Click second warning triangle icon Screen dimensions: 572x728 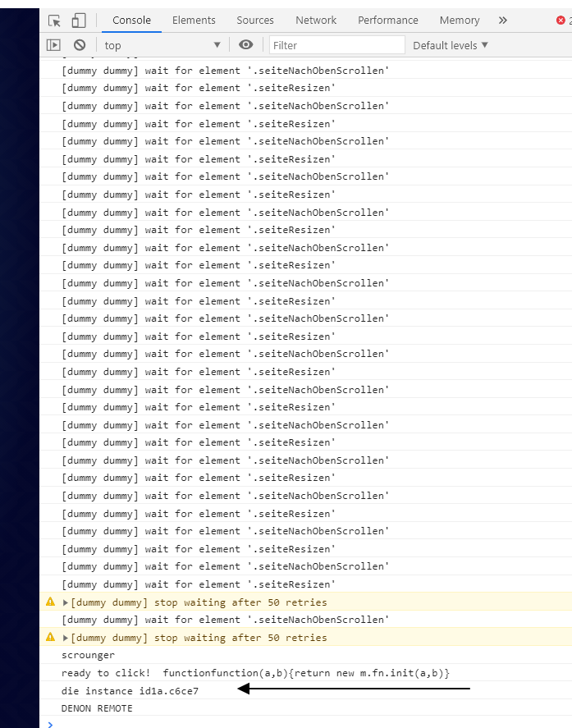pos(51,638)
